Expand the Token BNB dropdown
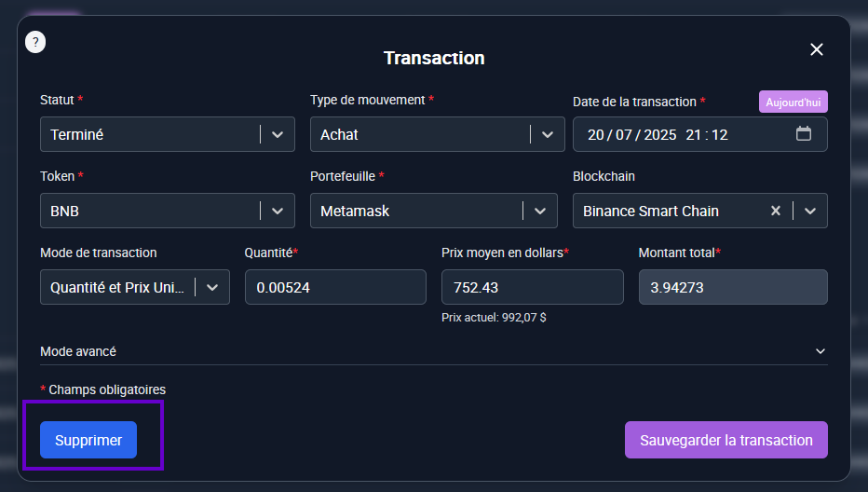This screenshot has width=868, height=492. [277, 211]
